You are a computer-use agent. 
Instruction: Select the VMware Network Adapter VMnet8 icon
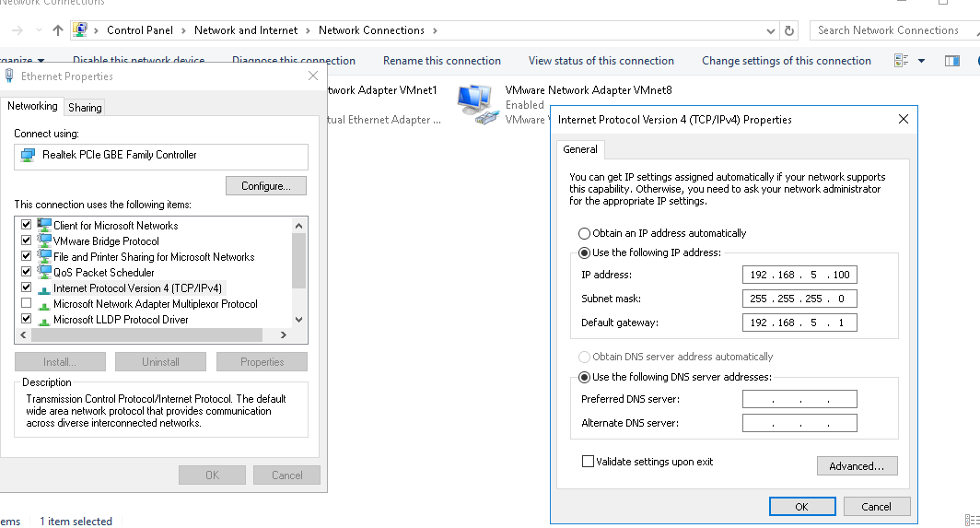click(x=478, y=104)
